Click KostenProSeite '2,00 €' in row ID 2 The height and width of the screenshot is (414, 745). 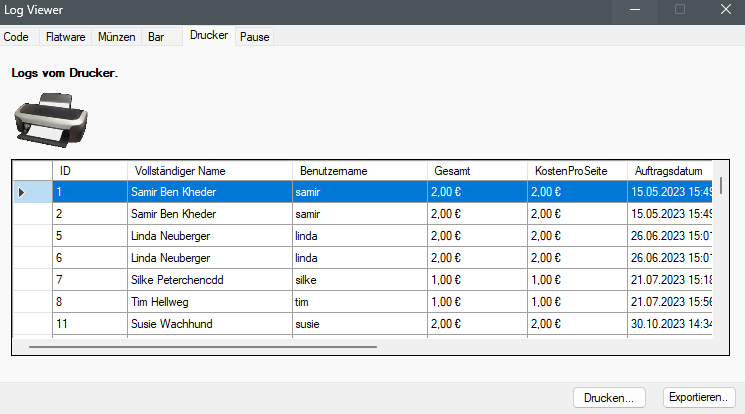click(x=577, y=214)
